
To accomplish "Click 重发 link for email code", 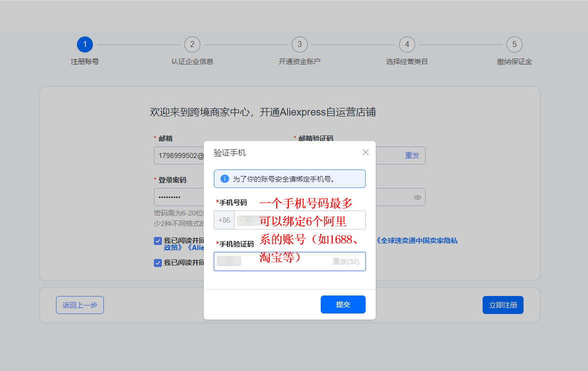I will click(x=412, y=155).
